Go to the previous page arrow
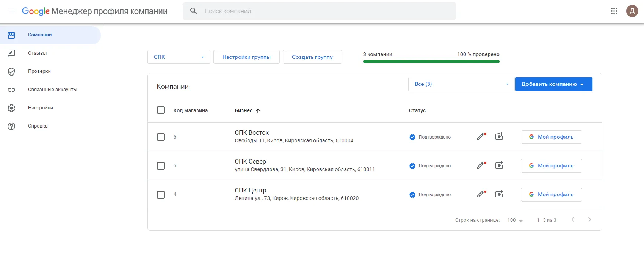Screen dimensions: 644x260 pos(573,219)
